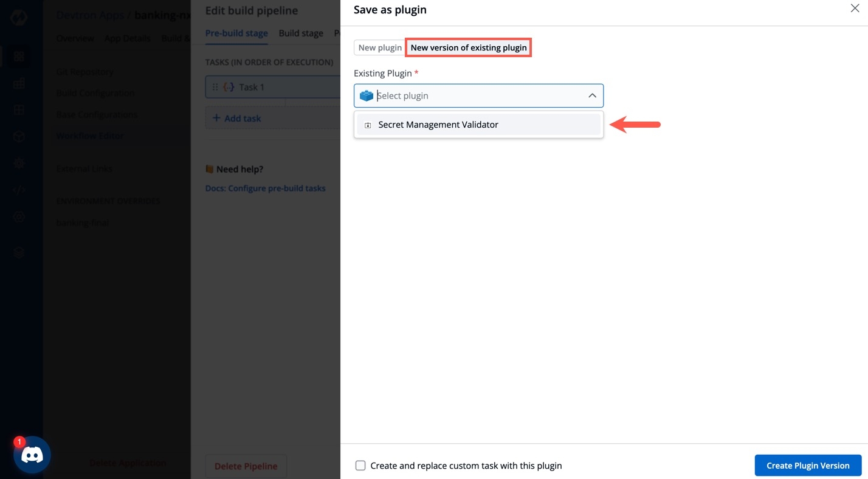Open the applications grid icon in the sidebar
This screenshot has height=479, width=868.
[x=19, y=57]
